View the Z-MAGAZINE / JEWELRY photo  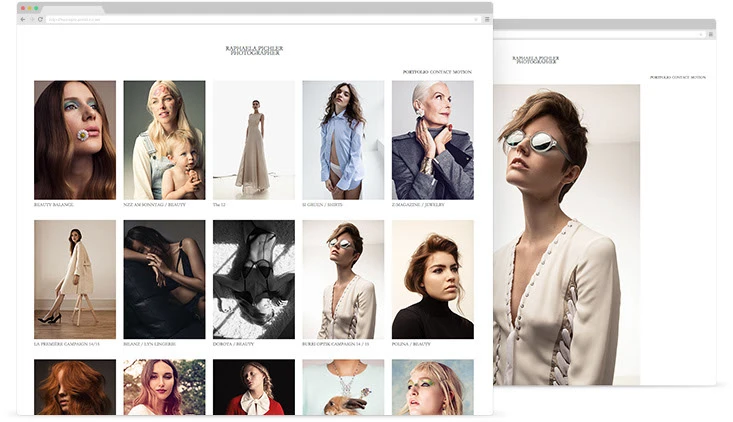pyautogui.click(x=432, y=140)
